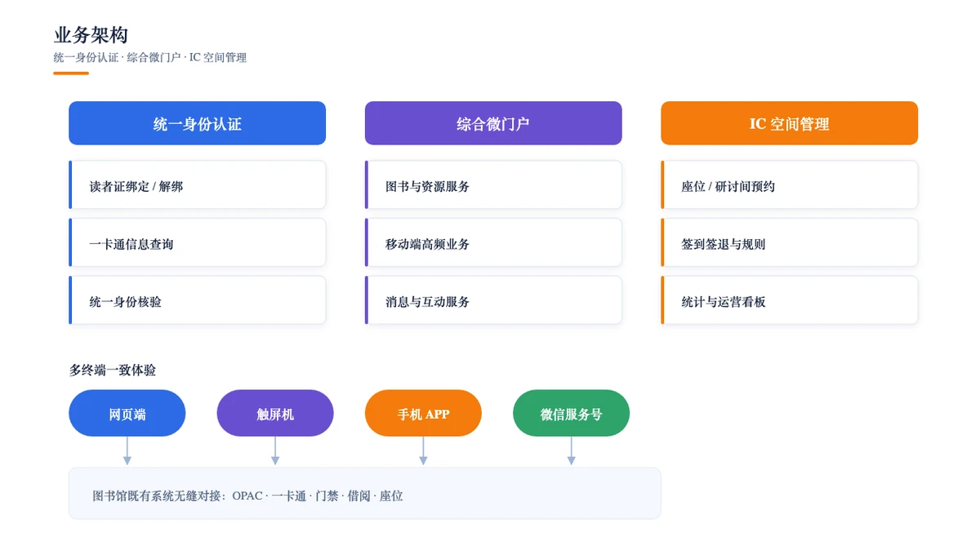The width and height of the screenshot is (980, 551).
Task: Click the 多终端一致体验 section label
Action: [113, 370]
